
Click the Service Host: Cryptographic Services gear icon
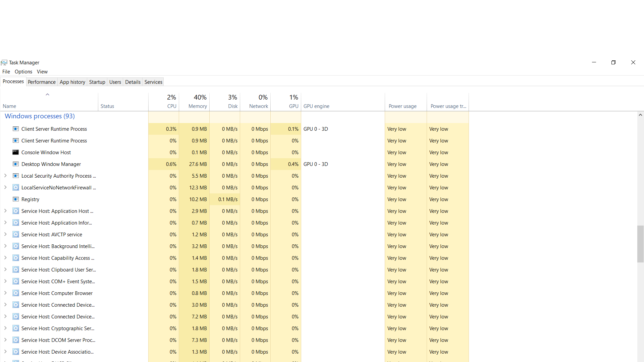[x=15, y=328]
